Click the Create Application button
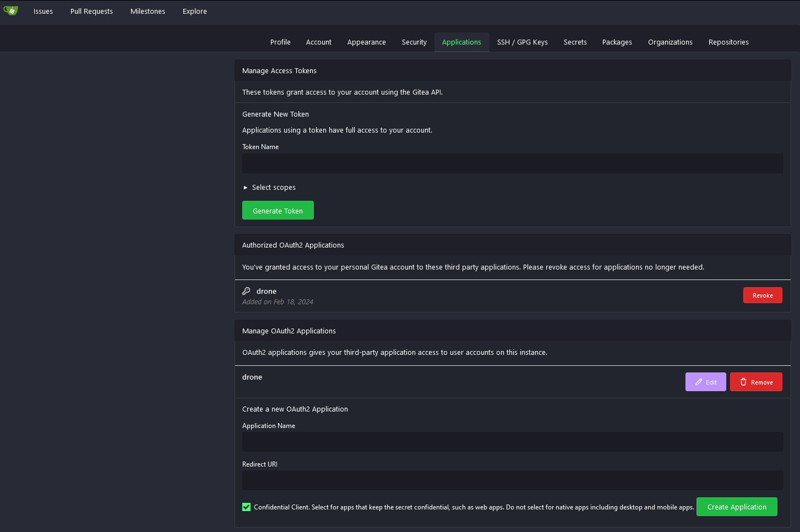This screenshot has height=532, width=800. [736, 507]
